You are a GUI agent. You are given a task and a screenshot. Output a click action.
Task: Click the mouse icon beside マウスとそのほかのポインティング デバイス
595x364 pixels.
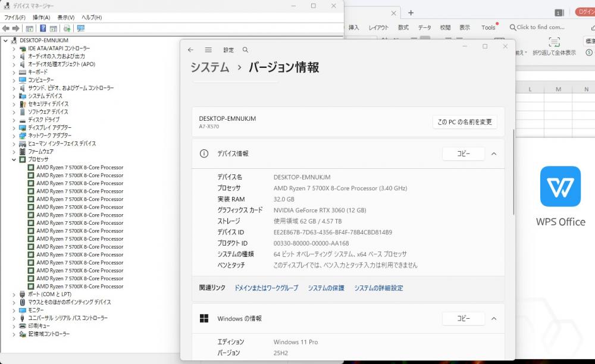click(x=23, y=302)
